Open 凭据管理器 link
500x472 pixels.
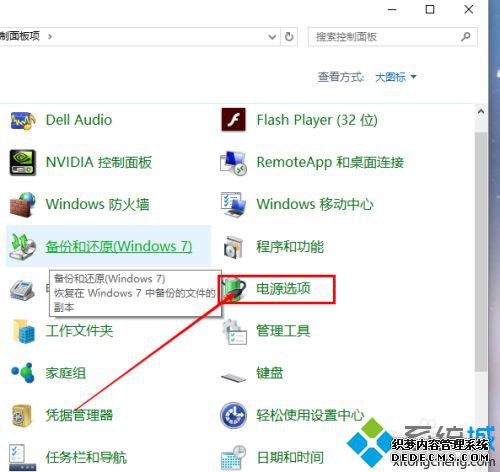pos(79,415)
